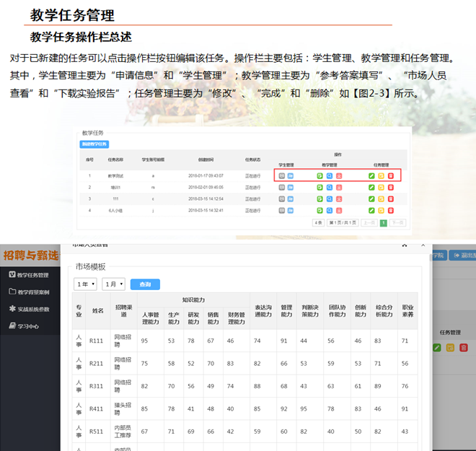476x451 pixels.
Task: Select page 1 in the pagination bar
Action: (384, 223)
